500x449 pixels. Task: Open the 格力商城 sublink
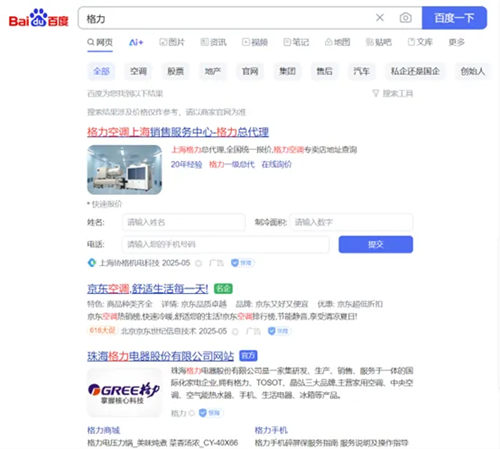click(104, 430)
